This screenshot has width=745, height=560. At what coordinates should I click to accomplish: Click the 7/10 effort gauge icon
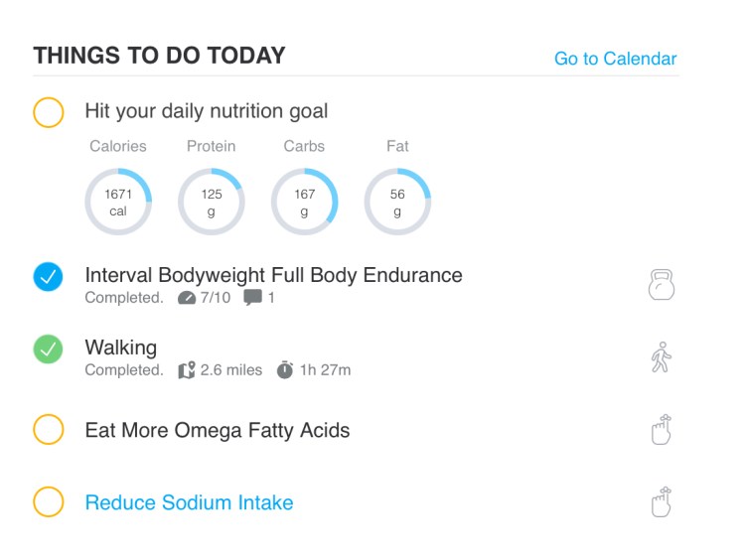187,298
